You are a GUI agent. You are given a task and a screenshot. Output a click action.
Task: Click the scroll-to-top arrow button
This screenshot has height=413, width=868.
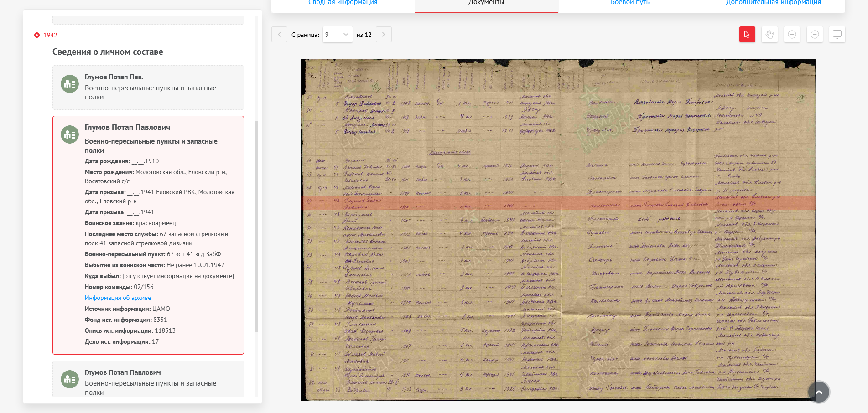coord(819,392)
